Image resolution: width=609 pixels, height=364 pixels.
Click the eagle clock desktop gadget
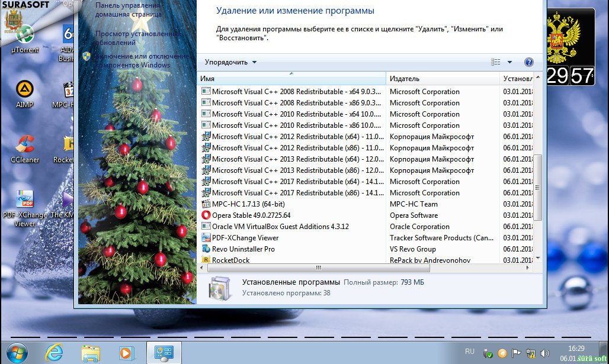pyautogui.click(x=570, y=47)
